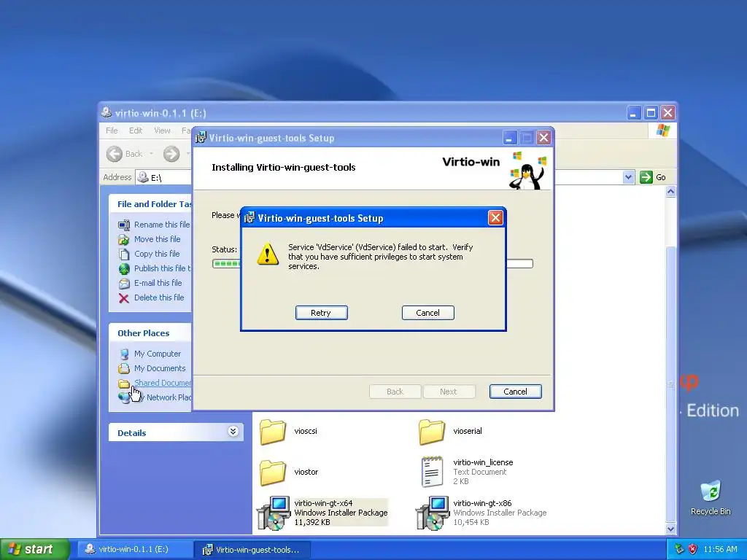Maximize the virtio-win-0.1.1 Explorer window
The image size is (747, 560).
[x=651, y=113]
